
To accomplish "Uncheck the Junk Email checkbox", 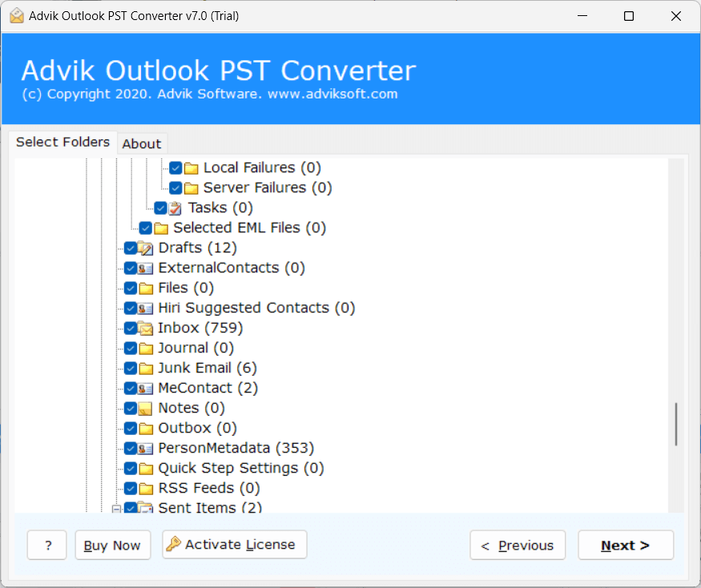I will pos(131,369).
